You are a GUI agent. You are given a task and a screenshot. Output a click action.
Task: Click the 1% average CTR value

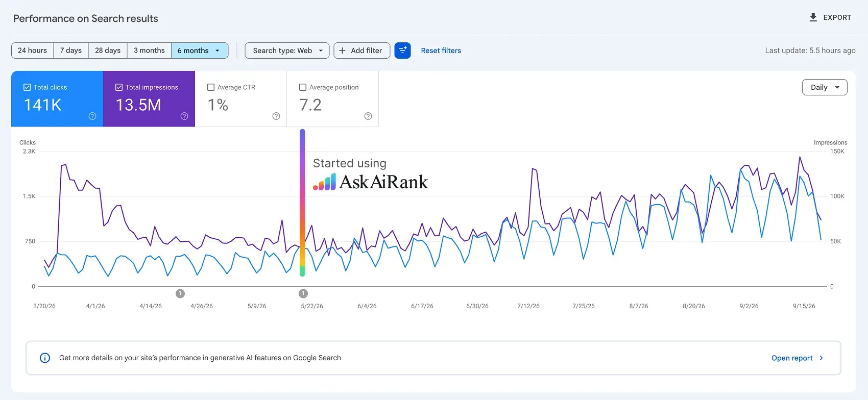(x=218, y=105)
